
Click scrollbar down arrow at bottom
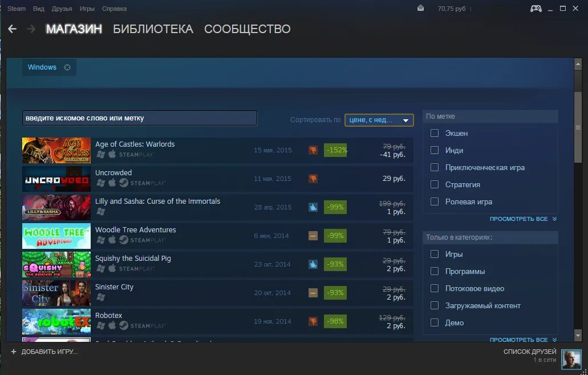tap(578, 335)
